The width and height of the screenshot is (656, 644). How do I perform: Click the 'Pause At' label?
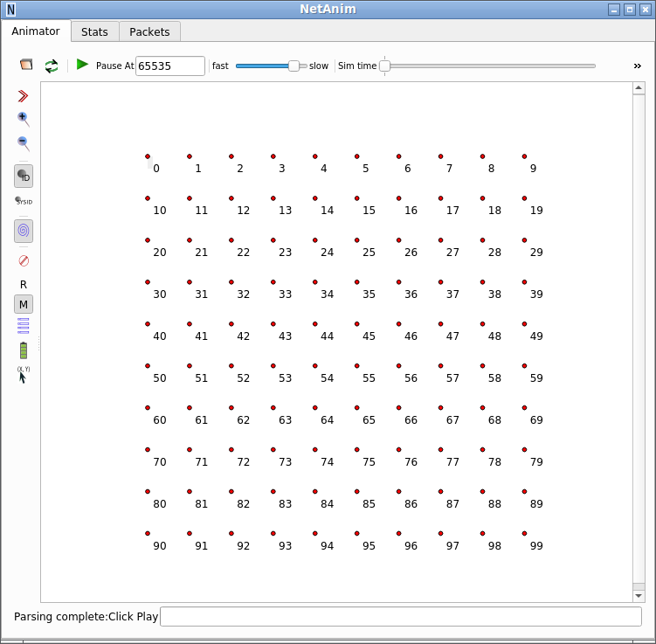[114, 66]
